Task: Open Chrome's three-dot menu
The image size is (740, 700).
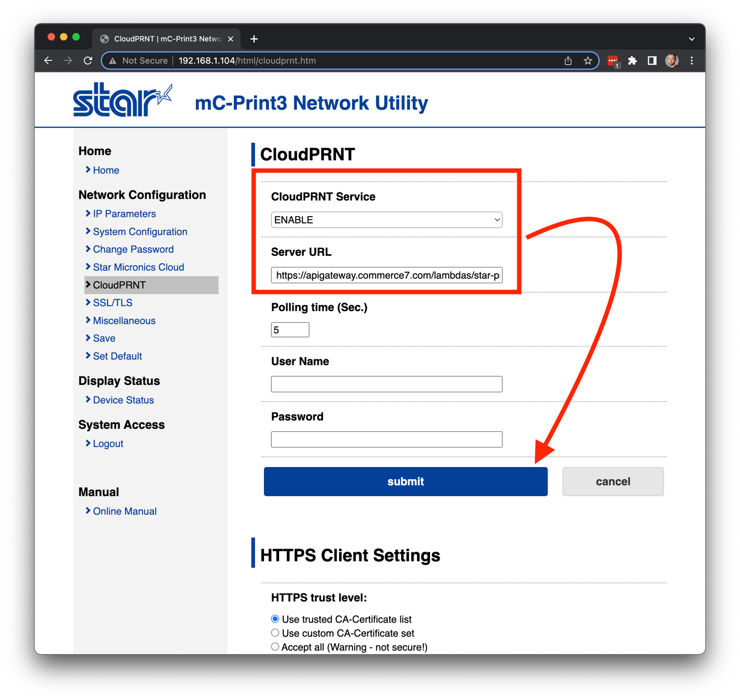Action: (692, 60)
